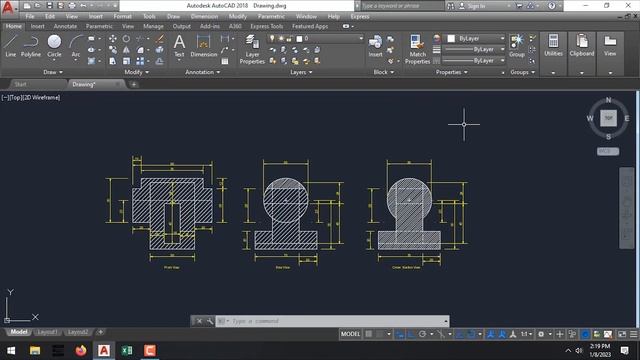Click the Insert block icon

point(375,46)
